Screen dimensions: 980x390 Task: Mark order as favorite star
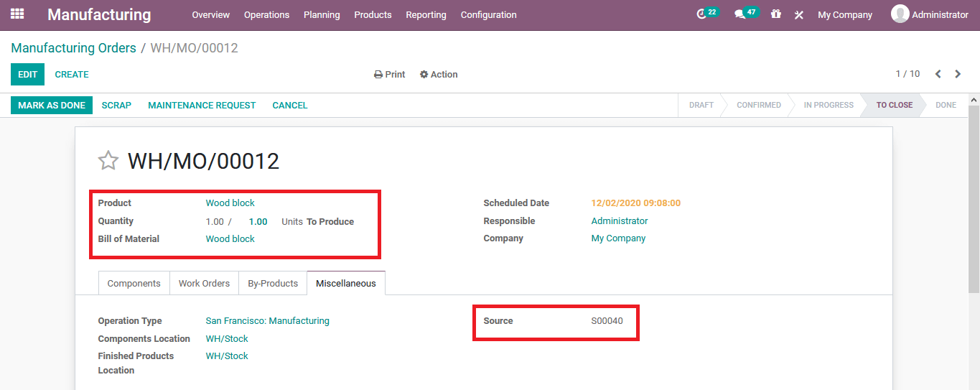point(108,161)
